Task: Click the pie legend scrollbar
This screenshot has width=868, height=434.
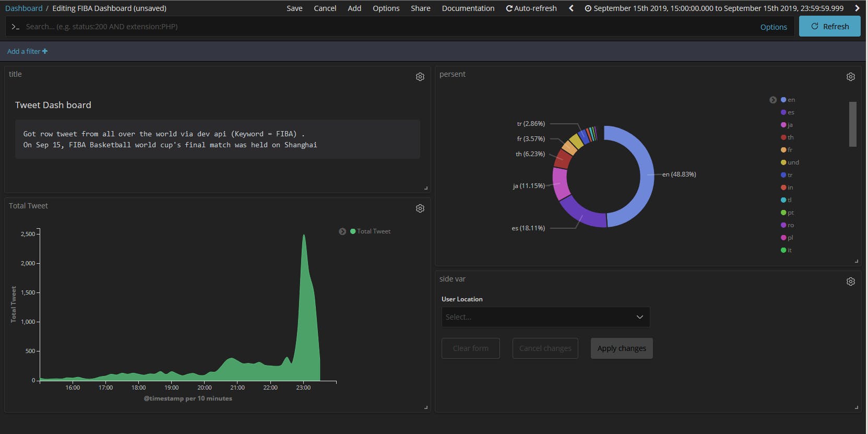Action: click(x=853, y=124)
